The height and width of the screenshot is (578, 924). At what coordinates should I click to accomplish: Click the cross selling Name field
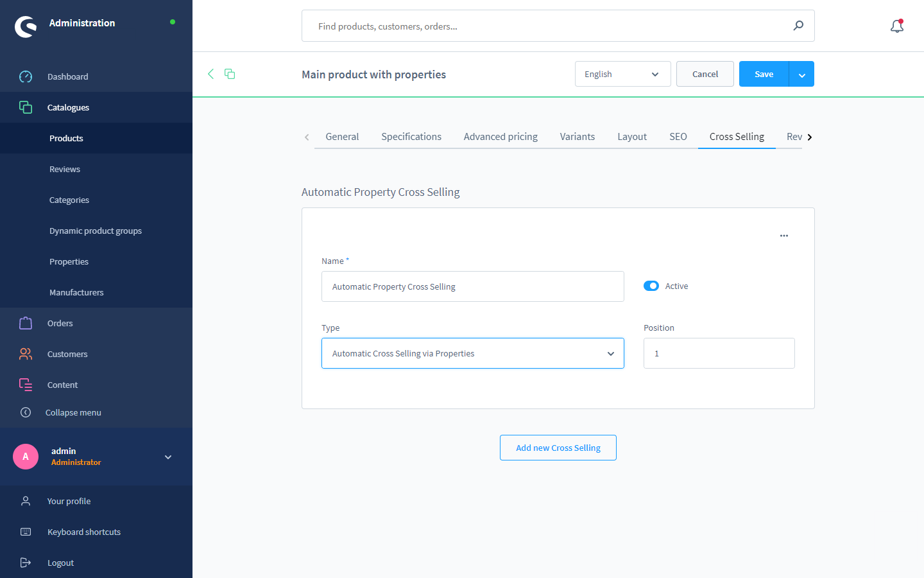(473, 286)
